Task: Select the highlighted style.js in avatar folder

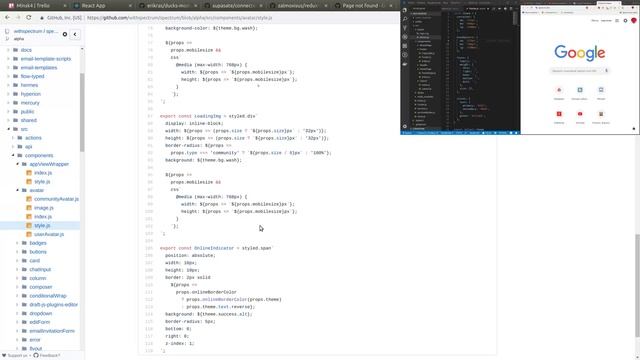Action: point(42,225)
